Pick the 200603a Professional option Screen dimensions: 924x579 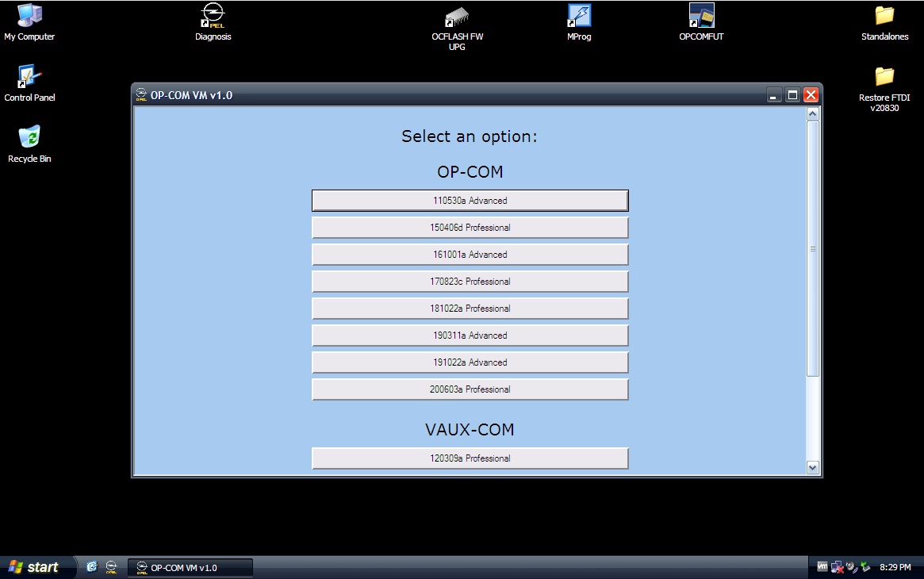pyautogui.click(x=470, y=389)
